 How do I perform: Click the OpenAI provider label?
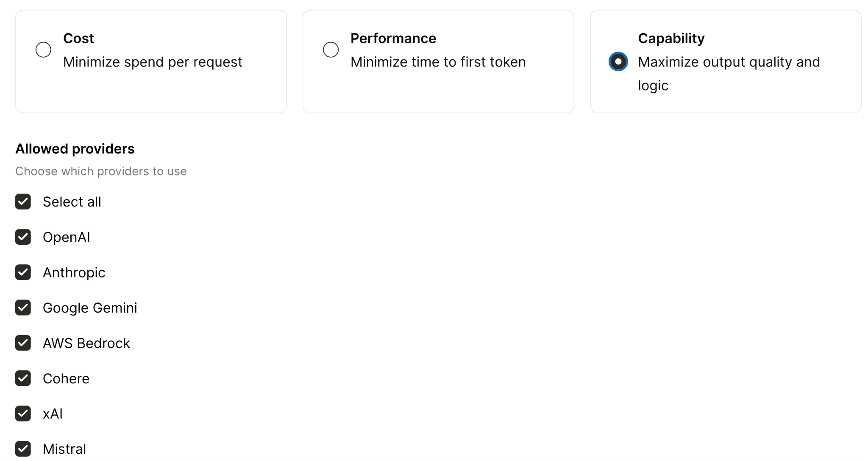[66, 237]
